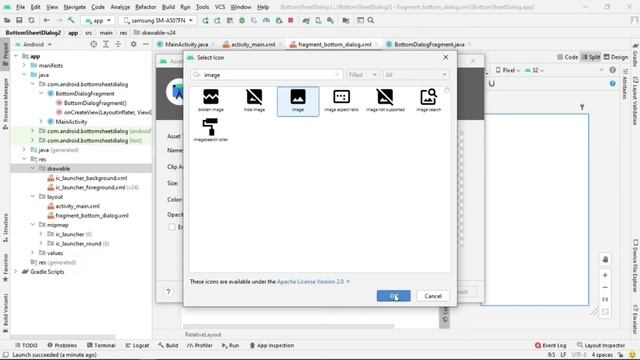Switch to MainActivity.java tab
The width and height of the screenshot is (640, 360).
[x=187, y=44]
